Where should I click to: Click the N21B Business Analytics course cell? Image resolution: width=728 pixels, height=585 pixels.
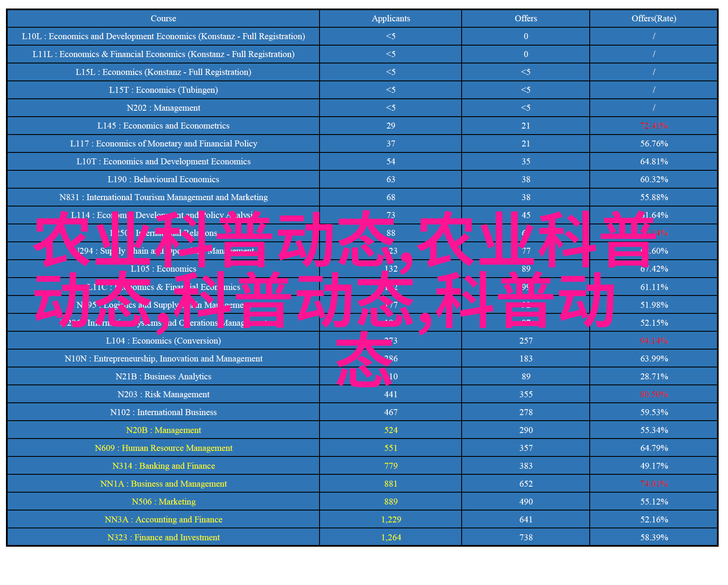[x=163, y=376]
